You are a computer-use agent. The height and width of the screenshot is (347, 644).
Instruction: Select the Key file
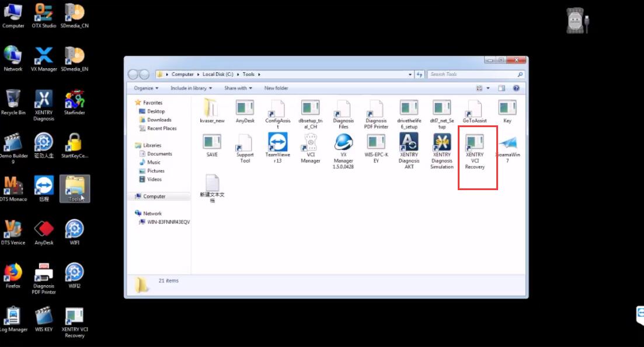coord(507,111)
